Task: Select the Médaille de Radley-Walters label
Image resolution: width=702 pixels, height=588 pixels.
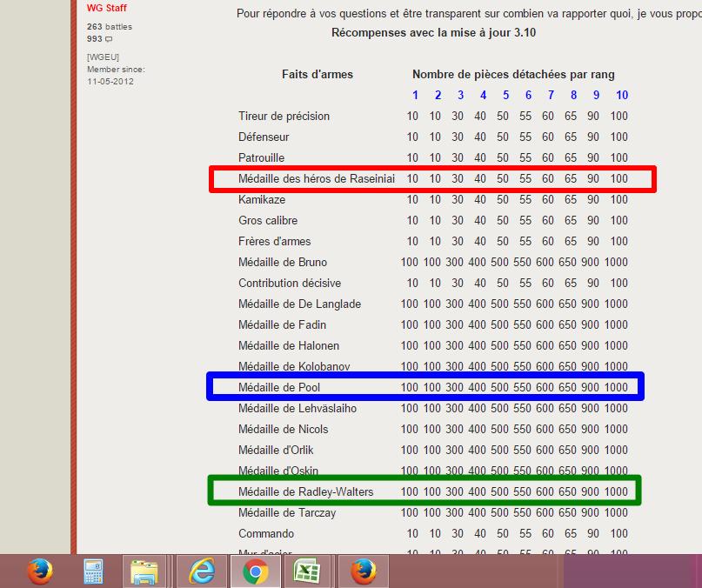Action: click(x=306, y=491)
